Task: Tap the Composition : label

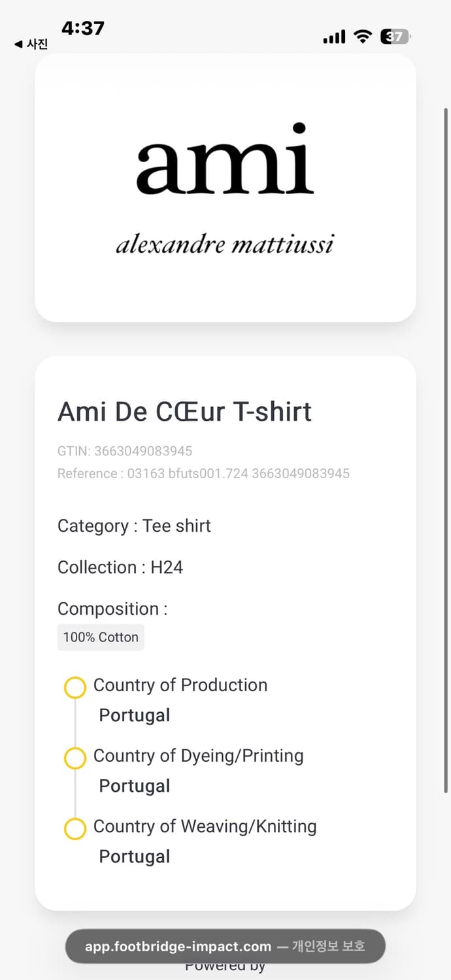Action: point(112,609)
